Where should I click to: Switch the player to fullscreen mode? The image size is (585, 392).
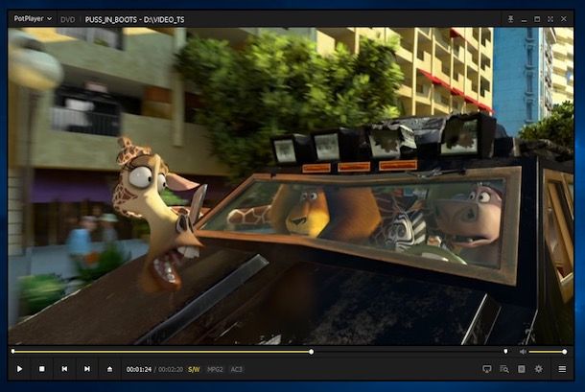[550, 19]
